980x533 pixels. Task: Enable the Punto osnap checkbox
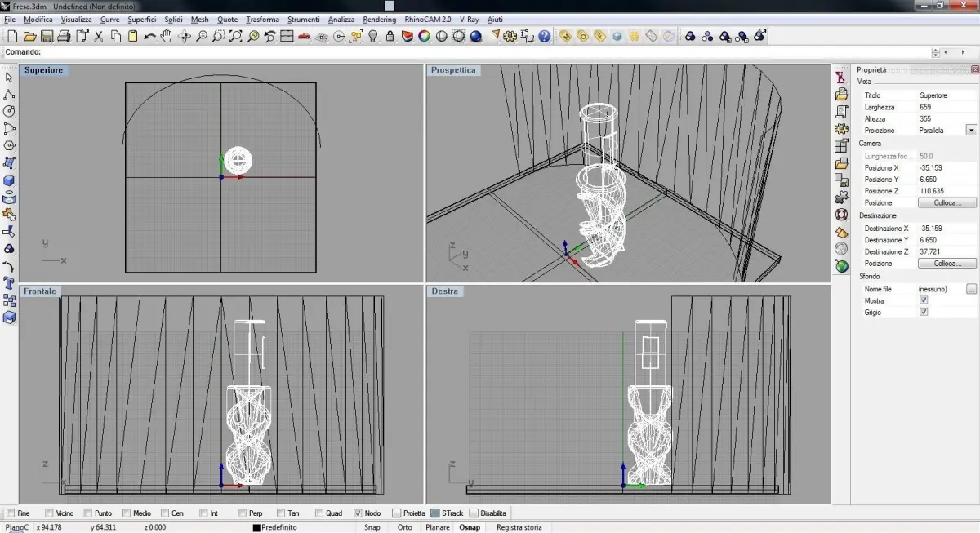coord(87,513)
